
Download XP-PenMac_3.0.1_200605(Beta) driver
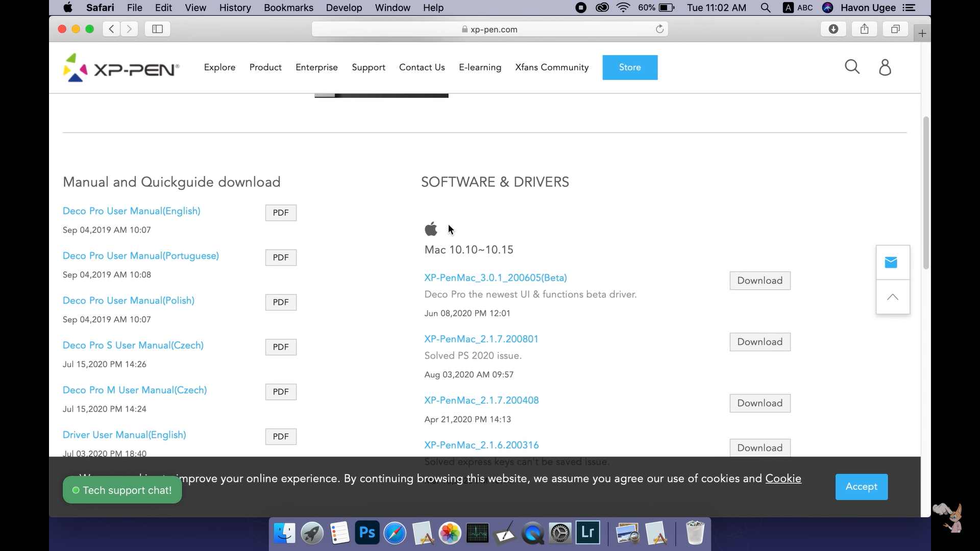(x=759, y=280)
